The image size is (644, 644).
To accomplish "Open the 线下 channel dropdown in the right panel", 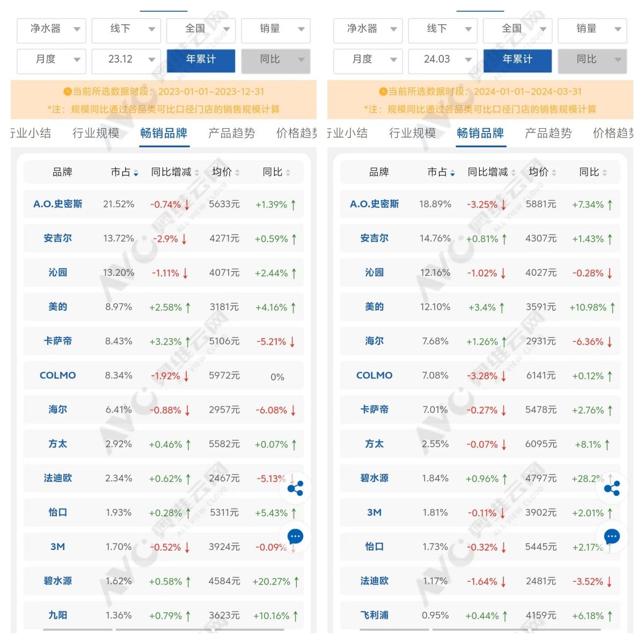I will [x=443, y=30].
